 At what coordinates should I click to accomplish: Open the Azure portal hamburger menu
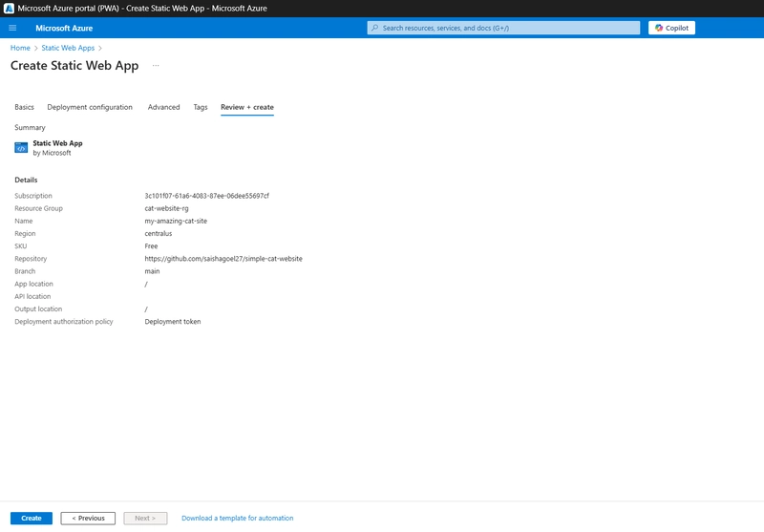(x=12, y=28)
